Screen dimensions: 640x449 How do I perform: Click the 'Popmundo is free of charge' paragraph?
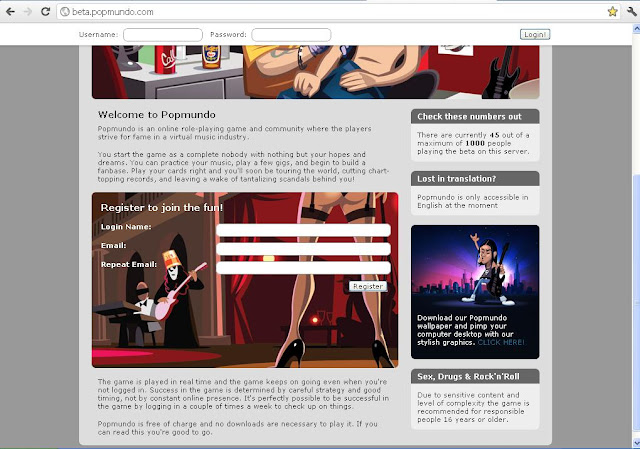click(238, 428)
